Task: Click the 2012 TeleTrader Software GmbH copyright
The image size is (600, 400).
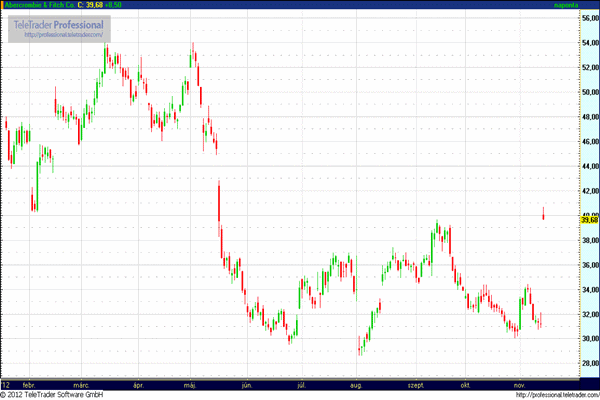Action: [54, 395]
